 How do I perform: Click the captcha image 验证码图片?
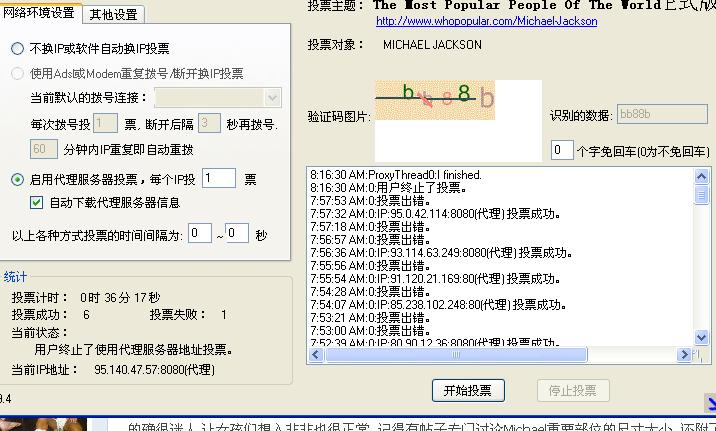[x=435, y=100]
